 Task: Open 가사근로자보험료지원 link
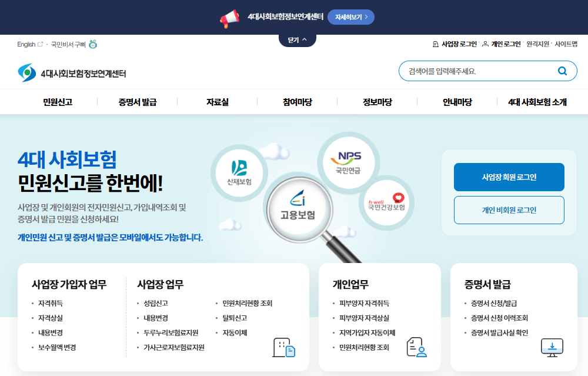(x=174, y=348)
